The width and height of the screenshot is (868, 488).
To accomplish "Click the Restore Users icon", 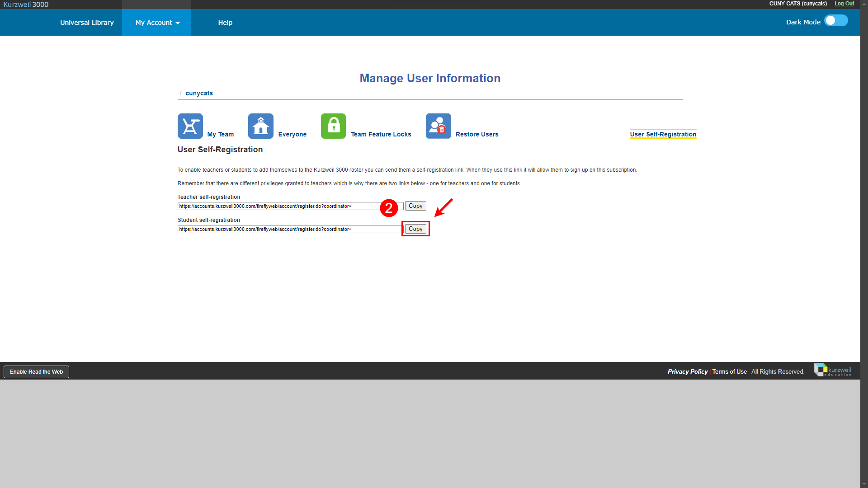I will 438,126.
